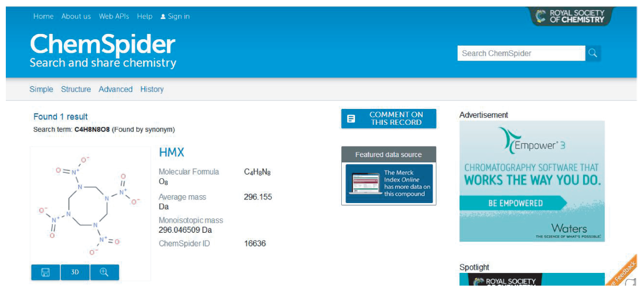This screenshot has height=293, width=644.
Task: Open the Home menu item
Action: point(43,16)
